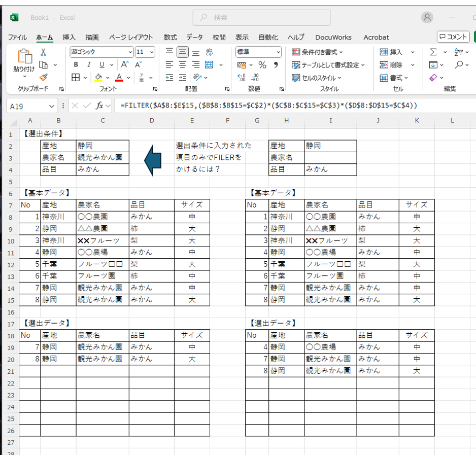Switch to the ページ レイアウト tab
Viewport: 476px width, 455px height.
pyautogui.click(x=131, y=38)
